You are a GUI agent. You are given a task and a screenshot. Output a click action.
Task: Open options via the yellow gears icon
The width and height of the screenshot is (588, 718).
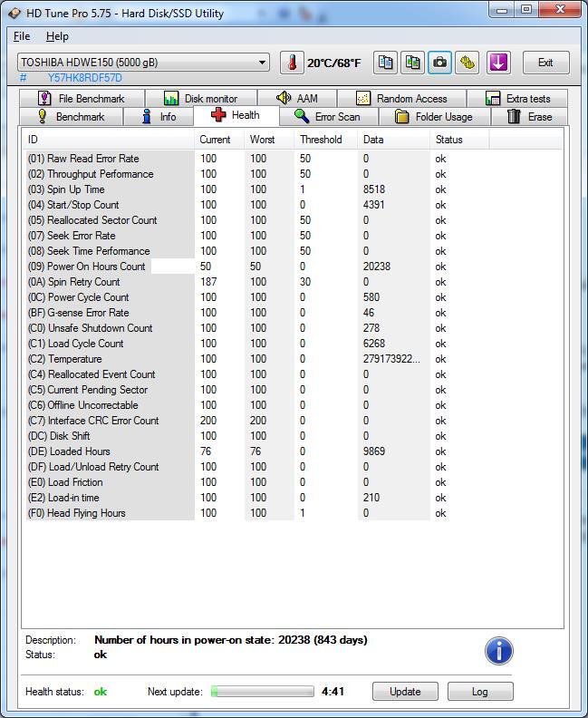pos(468,63)
